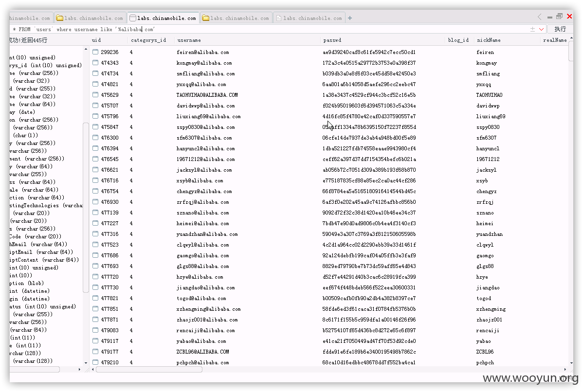Tick the checkbox for row uid 474343

click(95, 63)
